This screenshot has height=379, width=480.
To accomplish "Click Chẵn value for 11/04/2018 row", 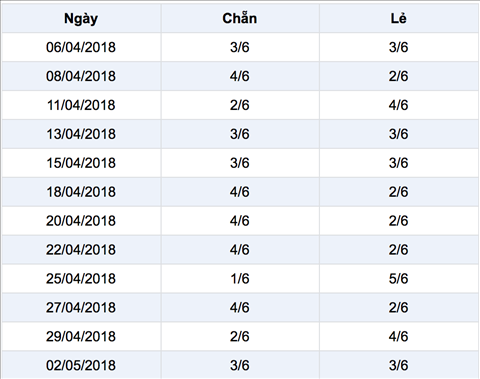I will pos(240,105).
